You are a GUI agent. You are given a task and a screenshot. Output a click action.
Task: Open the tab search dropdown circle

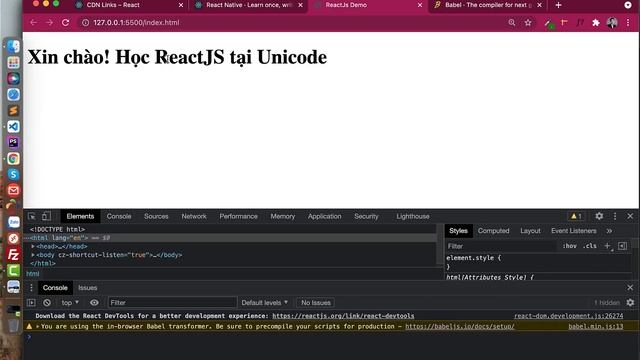pyautogui.click(x=628, y=5)
